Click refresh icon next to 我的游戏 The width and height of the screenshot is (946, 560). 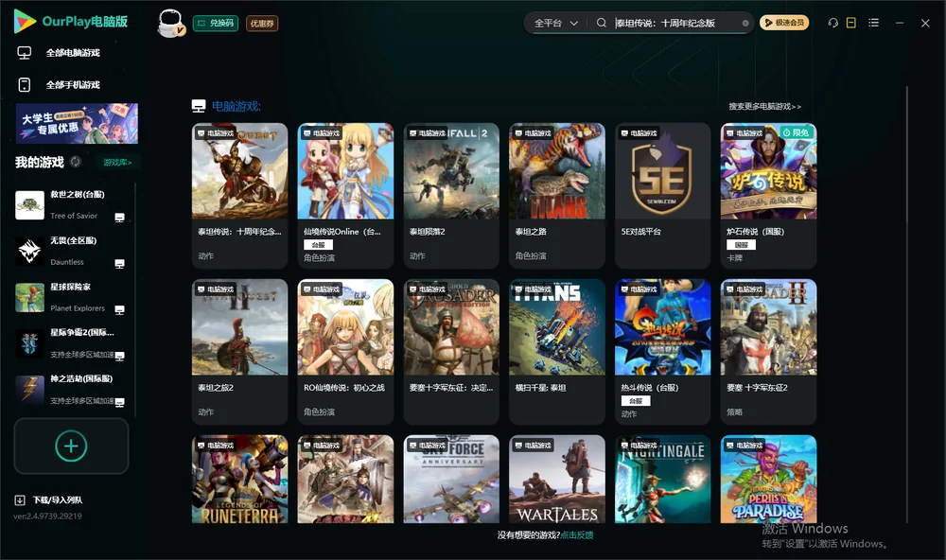coord(76,162)
